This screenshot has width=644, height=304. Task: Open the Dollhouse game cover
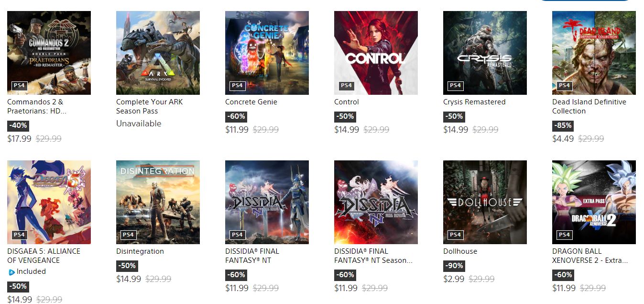point(485,202)
